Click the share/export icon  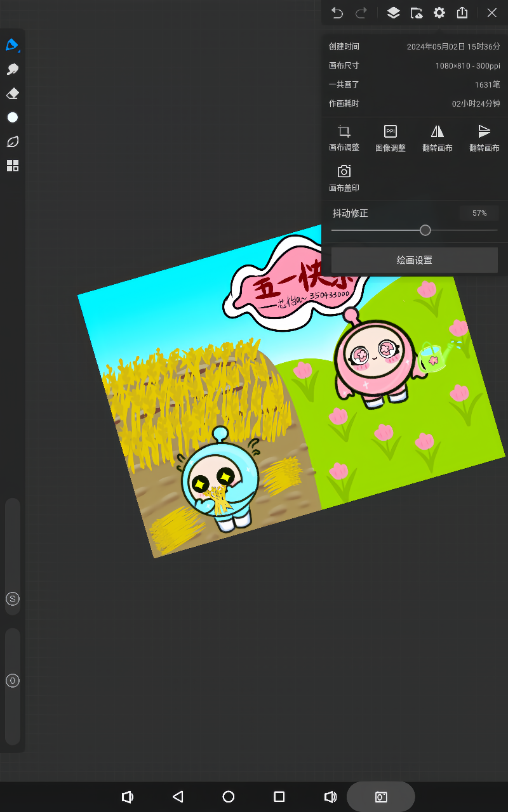pyautogui.click(x=462, y=13)
